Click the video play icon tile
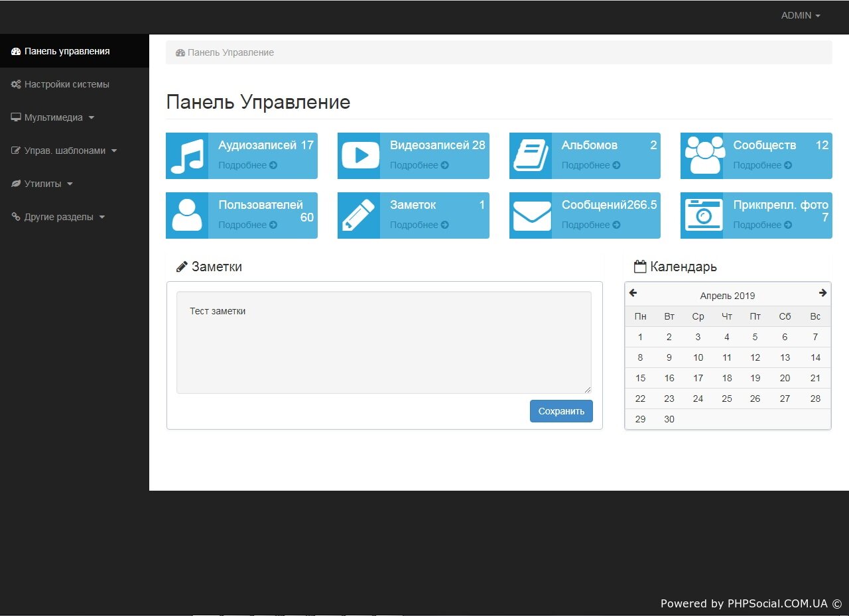This screenshot has height=616, width=849. click(x=359, y=156)
